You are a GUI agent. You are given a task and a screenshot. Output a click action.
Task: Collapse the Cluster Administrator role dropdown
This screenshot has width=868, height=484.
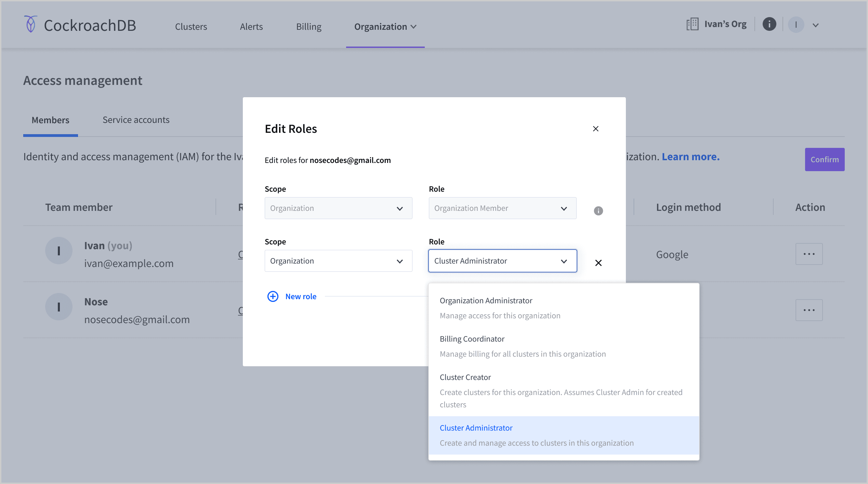(503, 261)
